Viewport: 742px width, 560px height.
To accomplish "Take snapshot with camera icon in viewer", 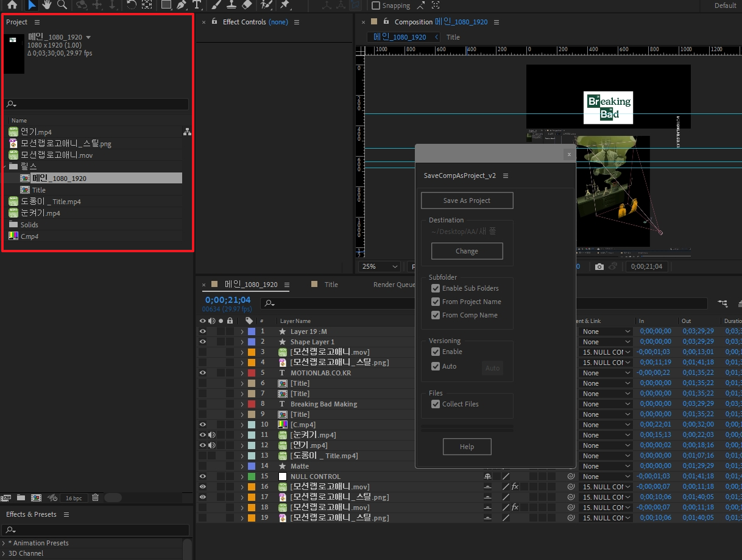I will coord(599,266).
